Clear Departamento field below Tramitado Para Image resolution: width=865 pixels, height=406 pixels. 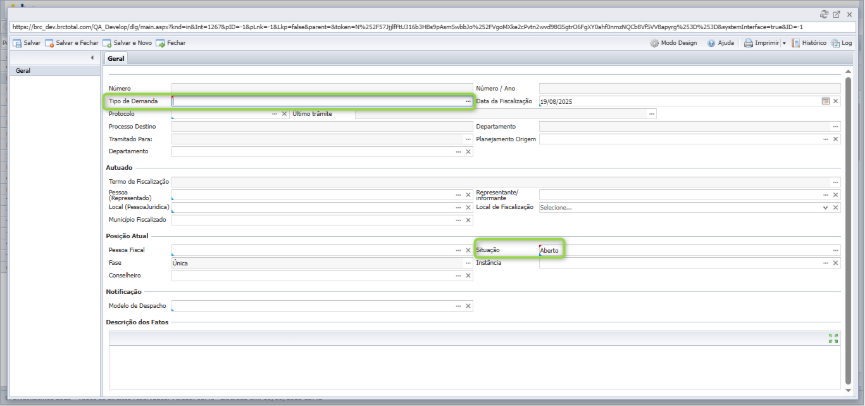[x=468, y=152]
